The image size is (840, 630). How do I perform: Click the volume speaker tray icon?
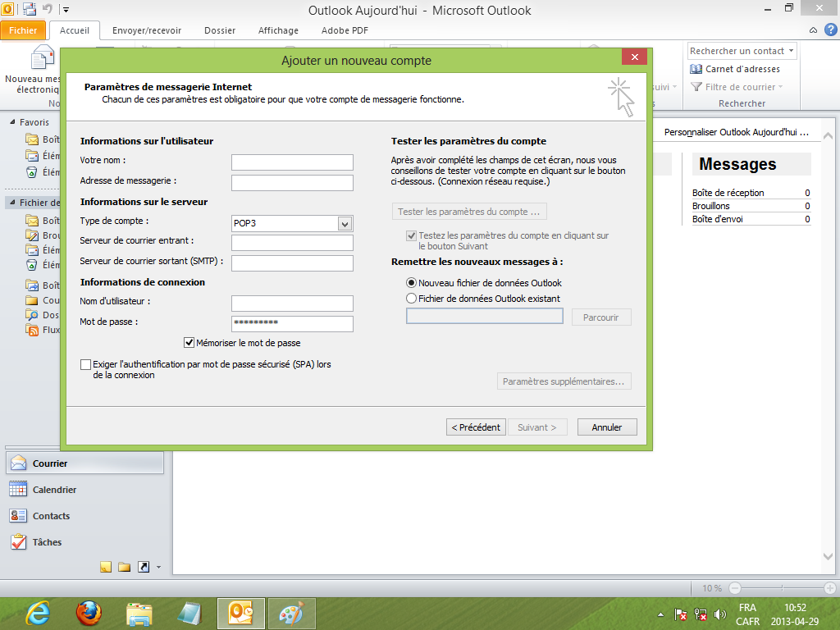click(x=720, y=614)
